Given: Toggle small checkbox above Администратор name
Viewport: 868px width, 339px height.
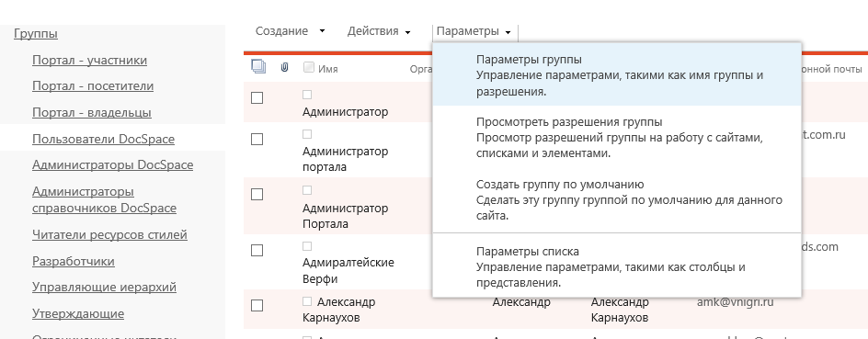Looking at the screenshot, I should tap(307, 96).
